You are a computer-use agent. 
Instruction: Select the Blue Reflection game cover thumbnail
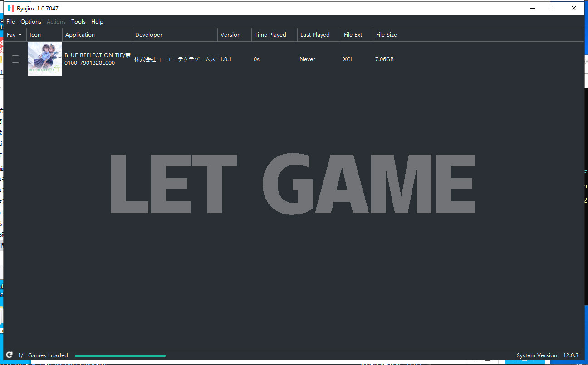(44, 59)
